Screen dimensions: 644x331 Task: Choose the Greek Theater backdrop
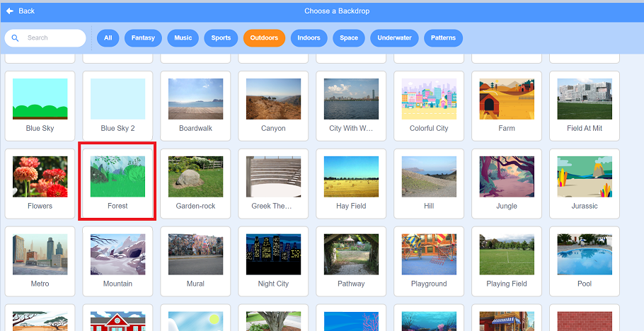[274, 184]
